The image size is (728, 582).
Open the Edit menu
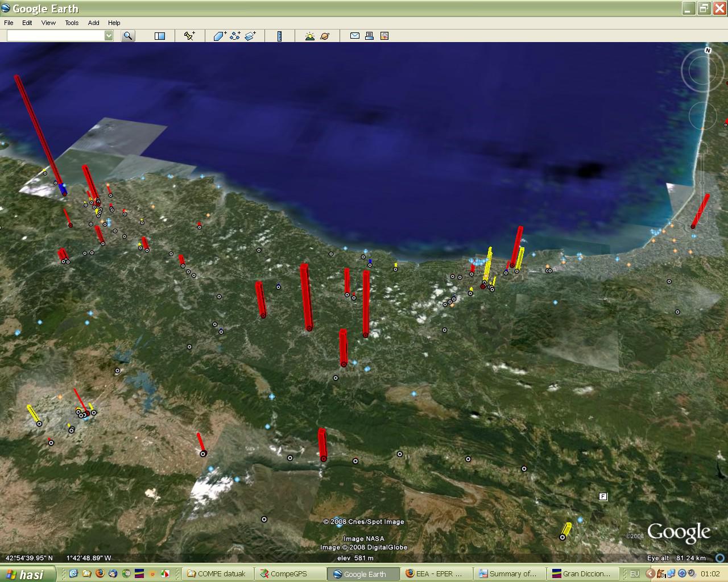coord(27,23)
